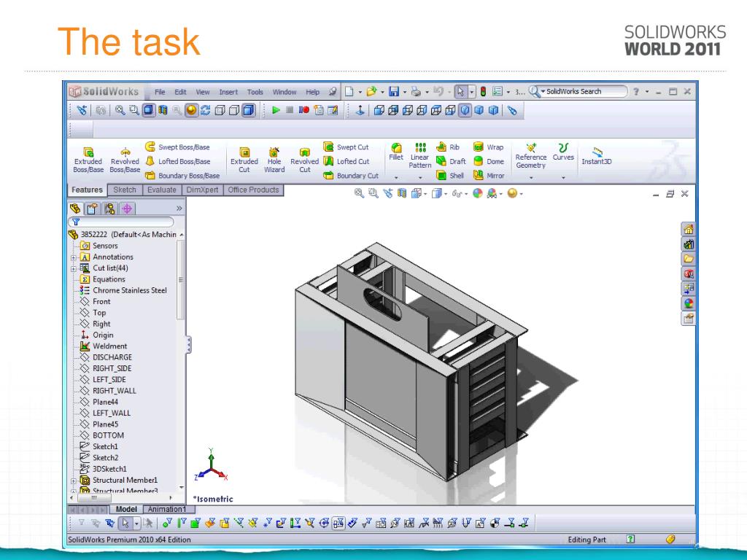The height and width of the screenshot is (560, 747).
Task: Select Chrome Stainless Steel material
Action: 124,290
